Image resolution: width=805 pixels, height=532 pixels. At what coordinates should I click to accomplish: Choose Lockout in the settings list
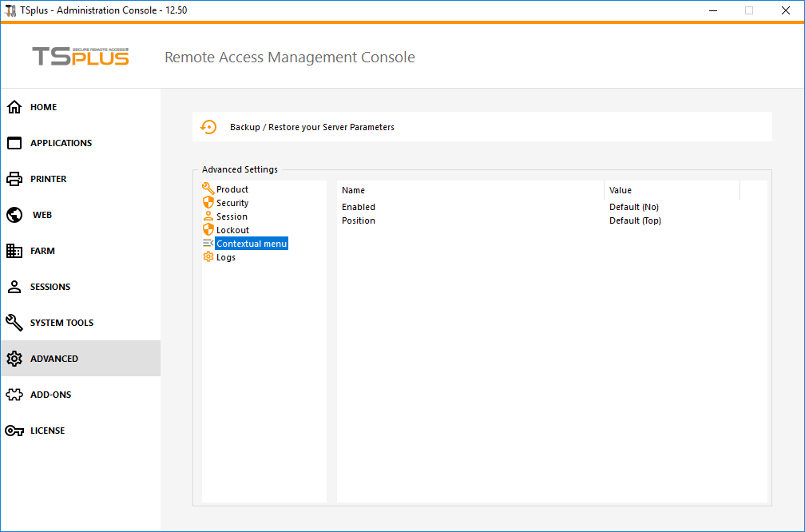click(232, 230)
